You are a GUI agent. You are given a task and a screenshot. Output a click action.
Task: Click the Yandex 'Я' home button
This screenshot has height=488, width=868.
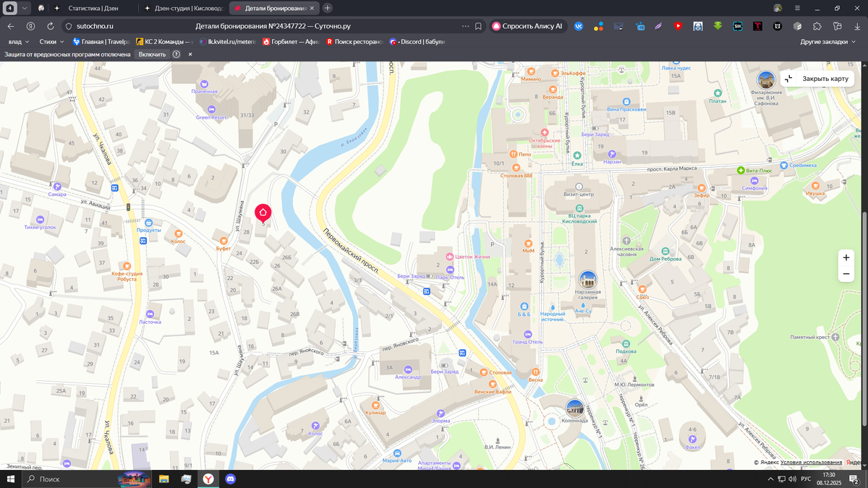tap(30, 26)
